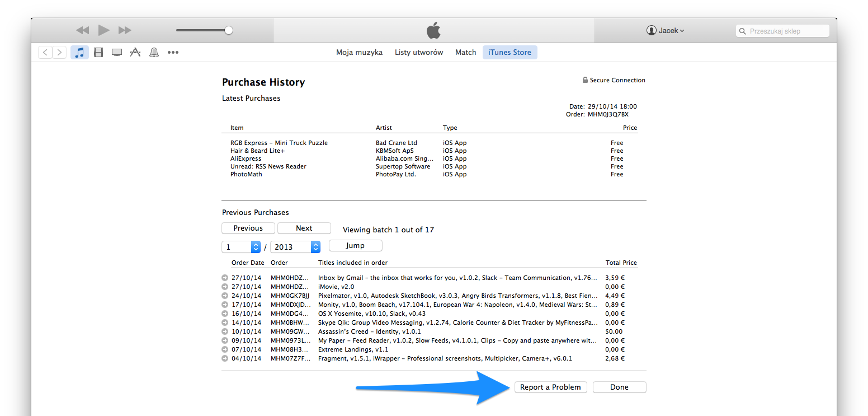Screen dimensions: 868x416
Task: Open the TV Shows icon
Action: (x=117, y=53)
